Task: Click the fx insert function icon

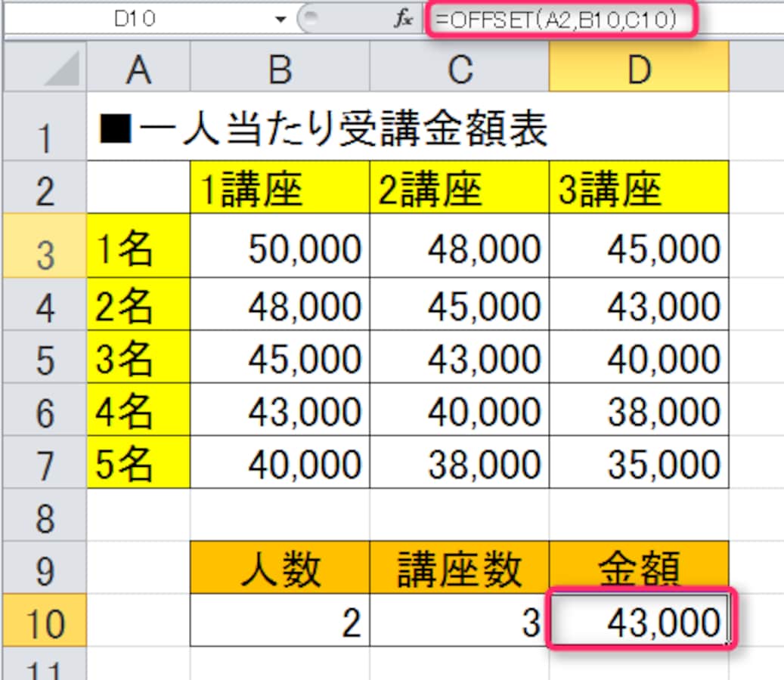Action: pyautogui.click(x=403, y=19)
